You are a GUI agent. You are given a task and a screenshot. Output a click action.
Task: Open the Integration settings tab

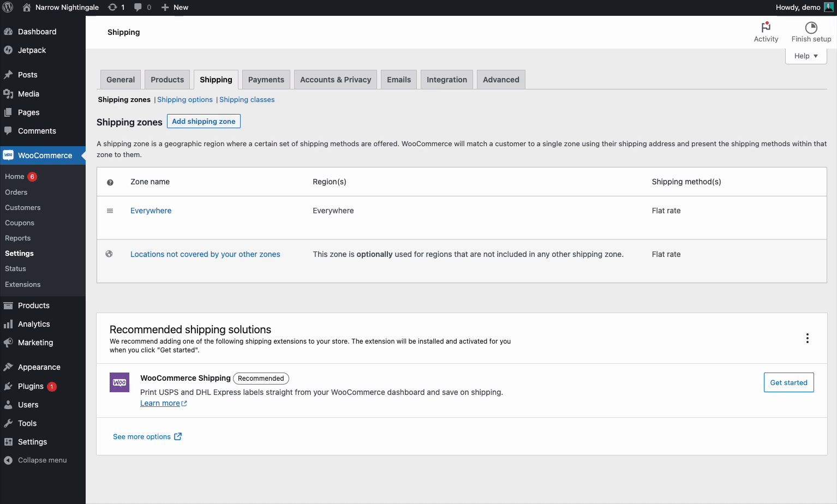coord(447,80)
